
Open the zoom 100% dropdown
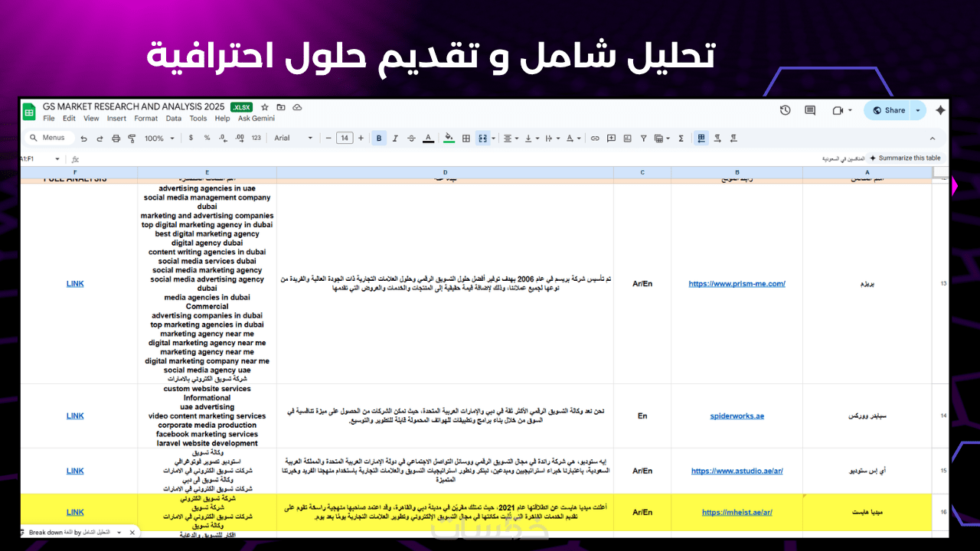[158, 139]
